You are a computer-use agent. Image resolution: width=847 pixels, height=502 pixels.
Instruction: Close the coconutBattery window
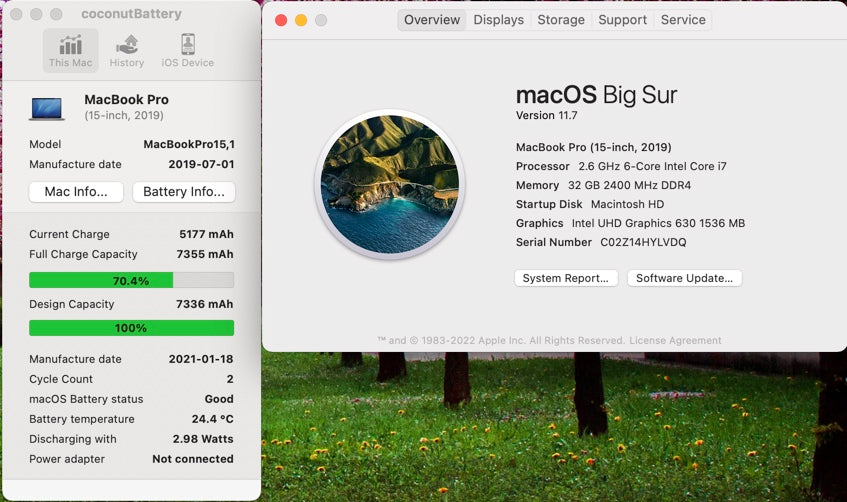click(16, 14)
